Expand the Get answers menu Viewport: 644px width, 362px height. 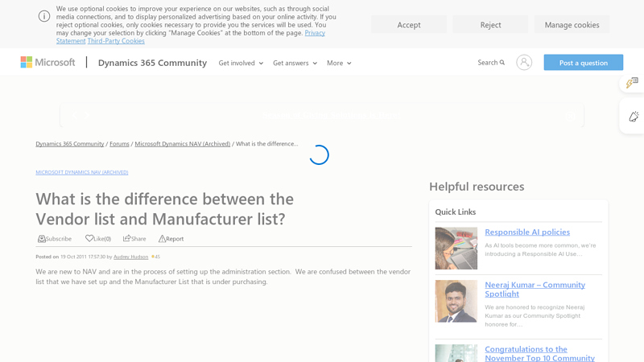point(295,63)
